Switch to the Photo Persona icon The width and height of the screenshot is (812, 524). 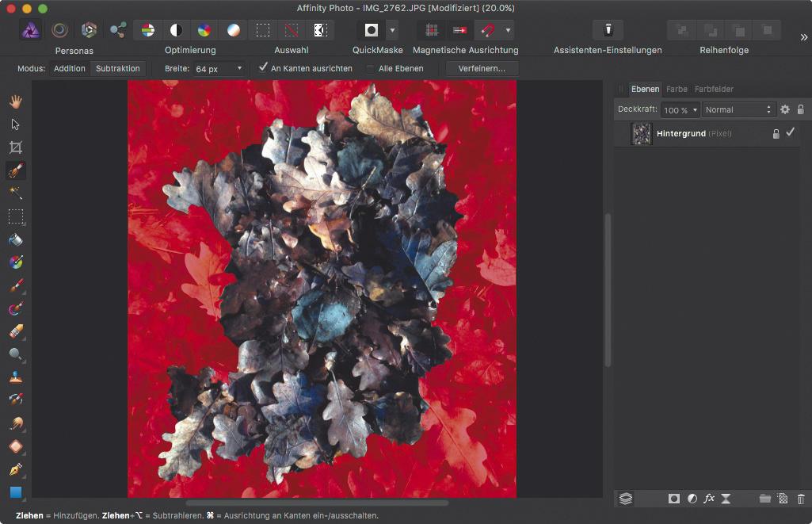pos(31,30)
